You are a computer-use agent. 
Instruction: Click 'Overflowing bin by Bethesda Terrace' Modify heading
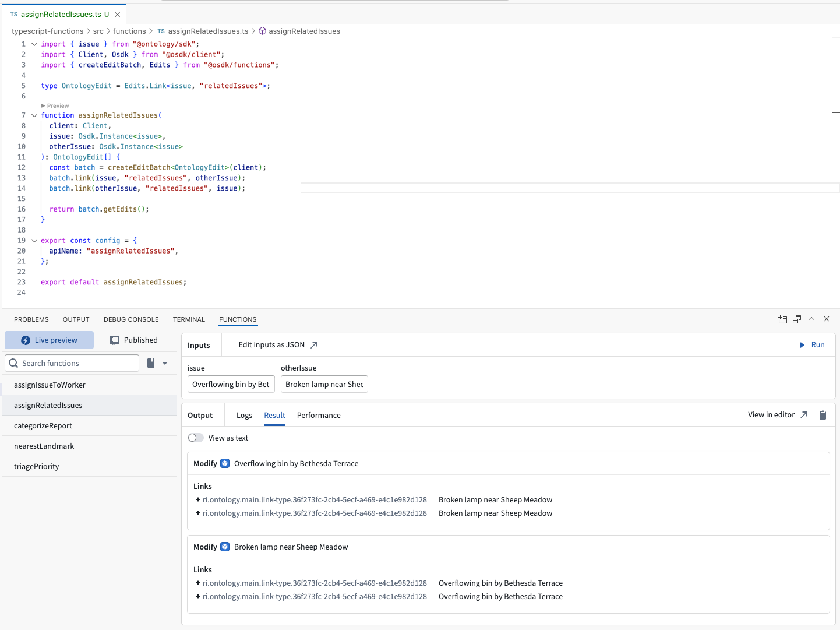point(297,464)
